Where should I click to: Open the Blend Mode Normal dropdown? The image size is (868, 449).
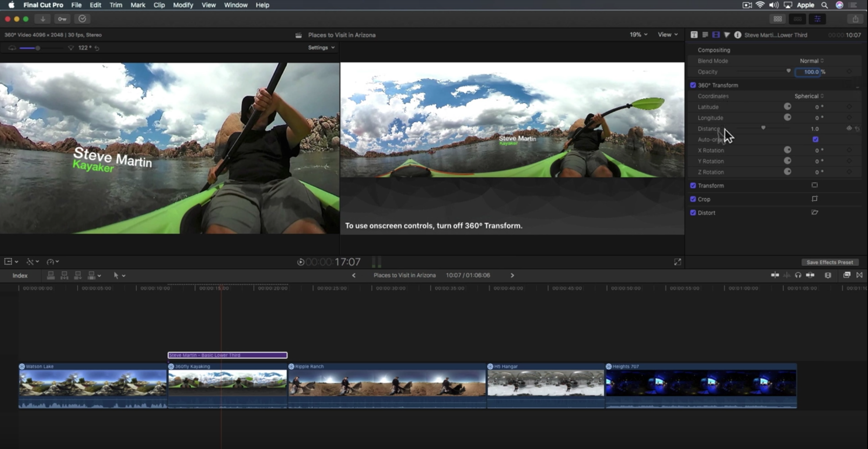pos(812,61)
